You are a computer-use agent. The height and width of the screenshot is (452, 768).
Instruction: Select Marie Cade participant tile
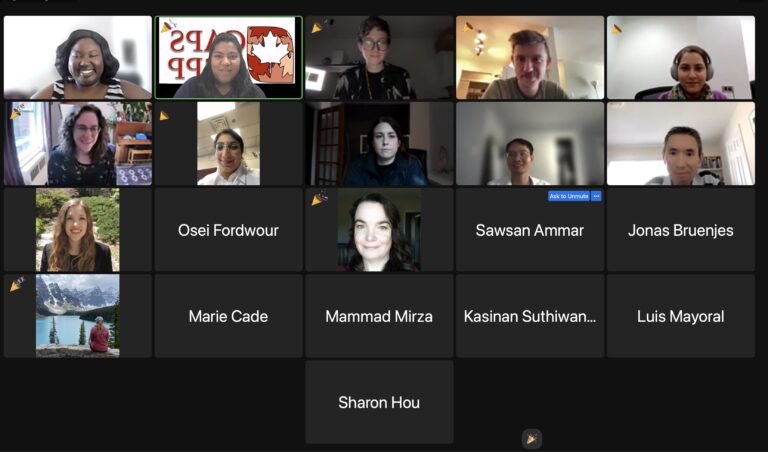pos(228,316)
